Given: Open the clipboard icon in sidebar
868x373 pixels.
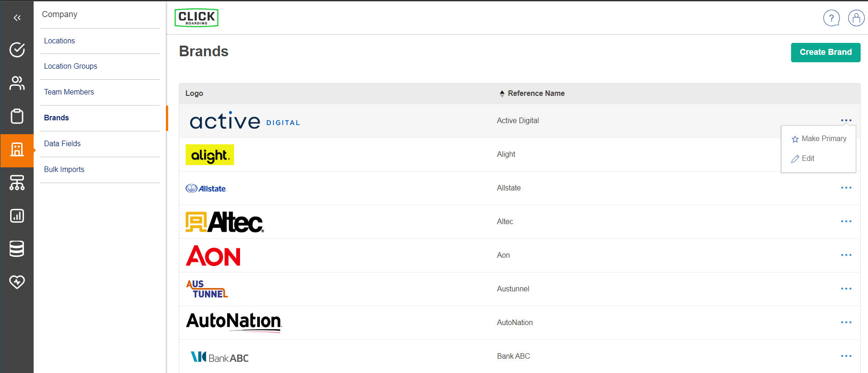Looking at the screenshot, I should 17,116.
